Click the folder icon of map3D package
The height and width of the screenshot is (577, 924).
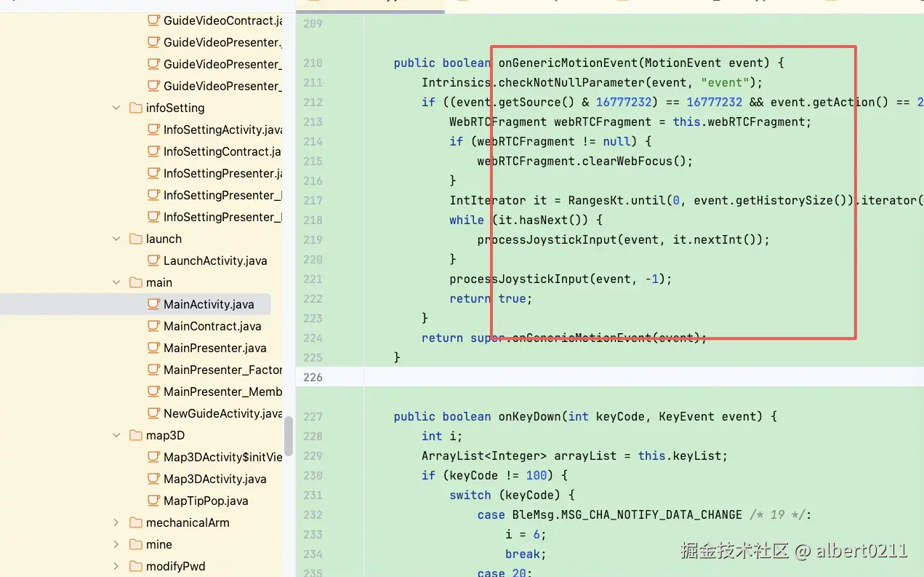(136, 435)
